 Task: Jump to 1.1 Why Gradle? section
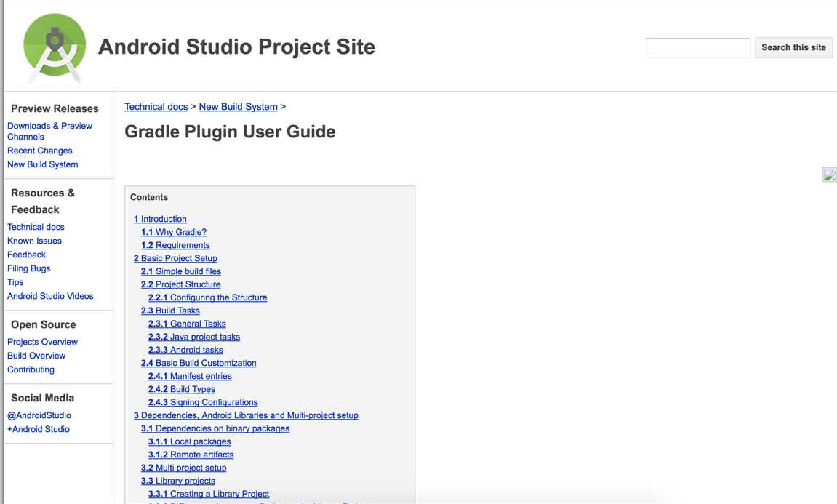coord(174,232)
